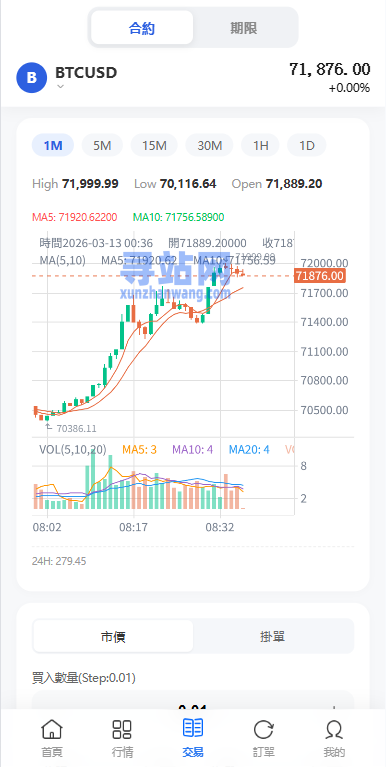This screenshot has width=386, height=767.
Task: Select the 5M timeframe
Action: pos(102,145)
